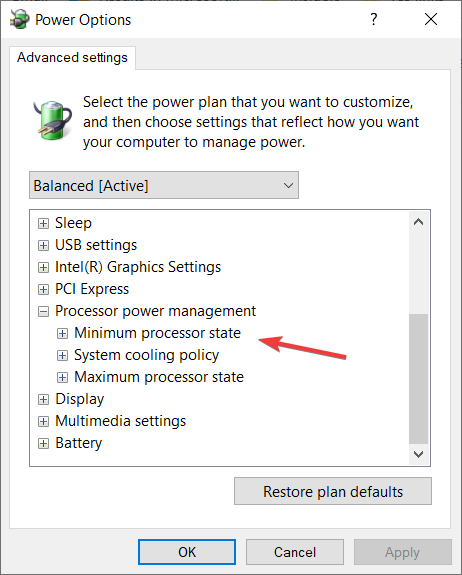Viewport: 462px width, 575px height.
Task: Expand System cooling policy
Action: click(62, 355)
